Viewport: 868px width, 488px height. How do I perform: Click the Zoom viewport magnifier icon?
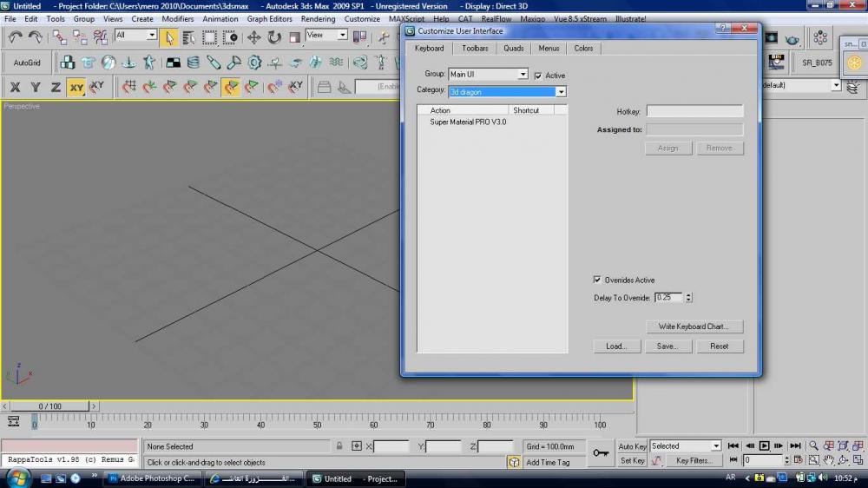click(x=813, y=446)
